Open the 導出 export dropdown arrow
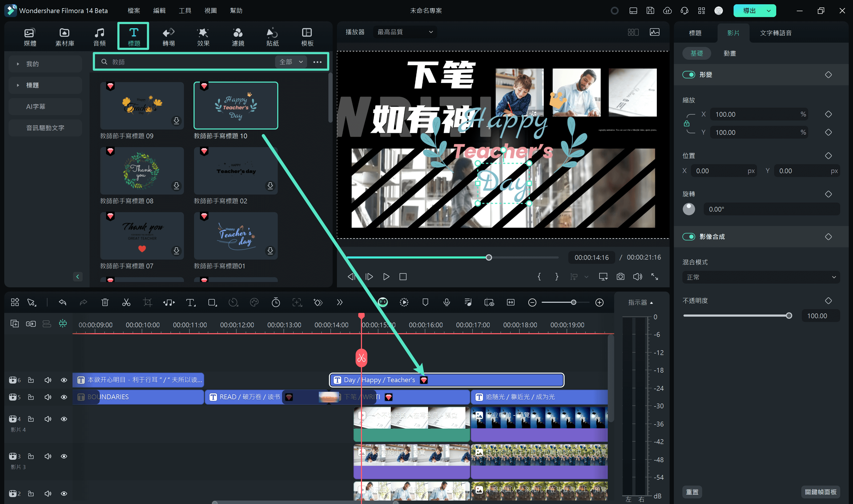853x504 pixels. coord(769,11)
